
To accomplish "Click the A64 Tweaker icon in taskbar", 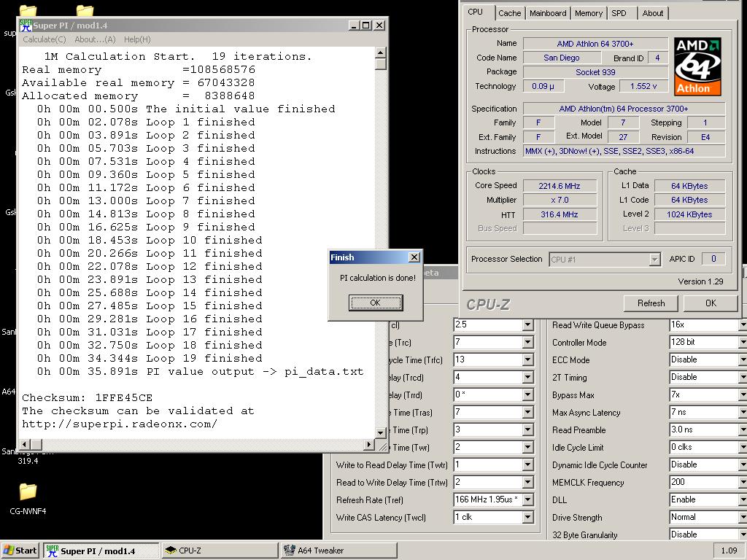I will point(289,551).
